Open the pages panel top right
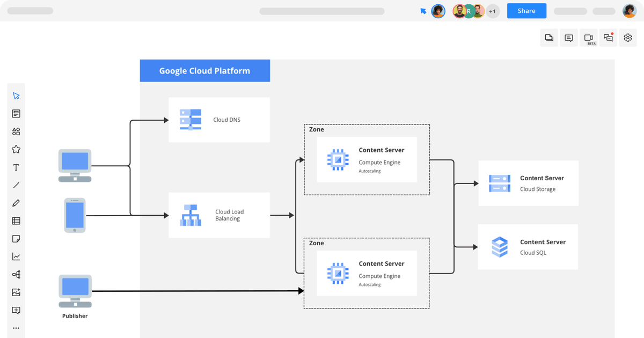 tap(548, 38)
